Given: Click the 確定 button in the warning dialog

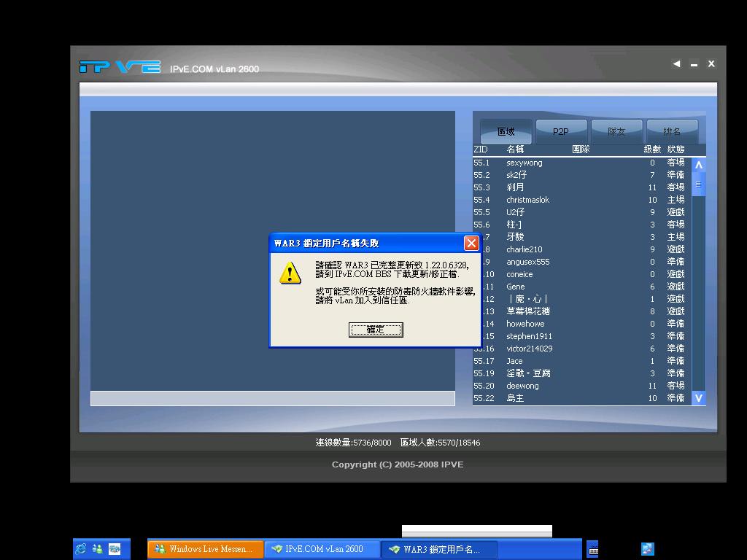Looking at the screenshot, I should [x=376, y=330].
